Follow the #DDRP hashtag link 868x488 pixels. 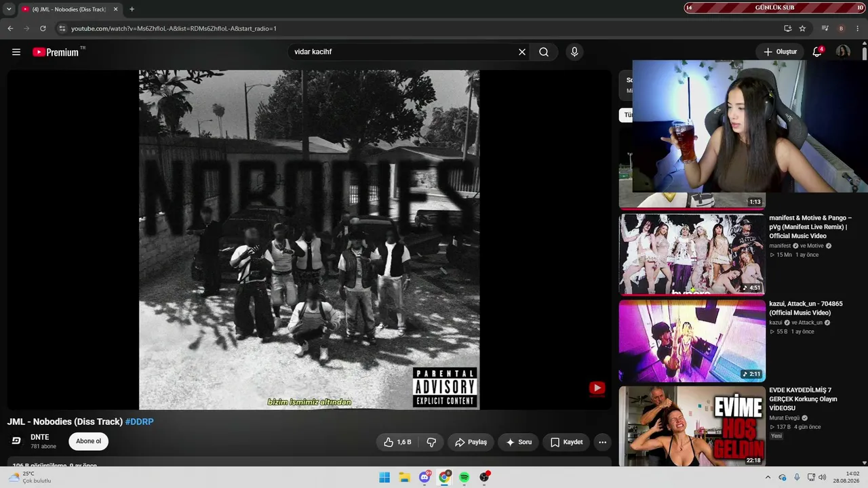pyautogui.click(x=140, y=422)
